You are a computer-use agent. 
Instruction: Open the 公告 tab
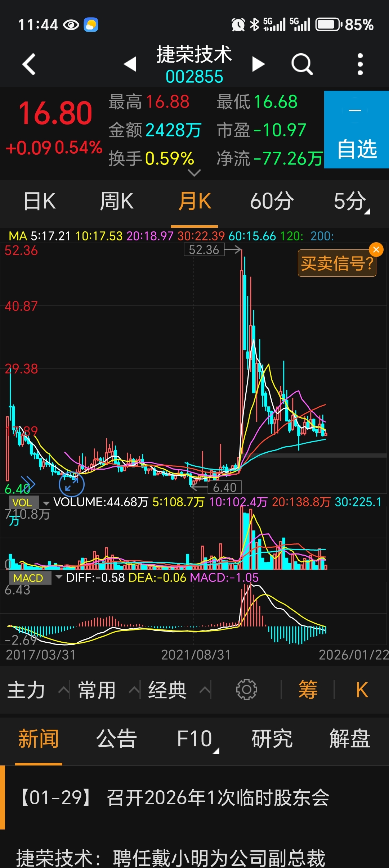tap(116, 739)
